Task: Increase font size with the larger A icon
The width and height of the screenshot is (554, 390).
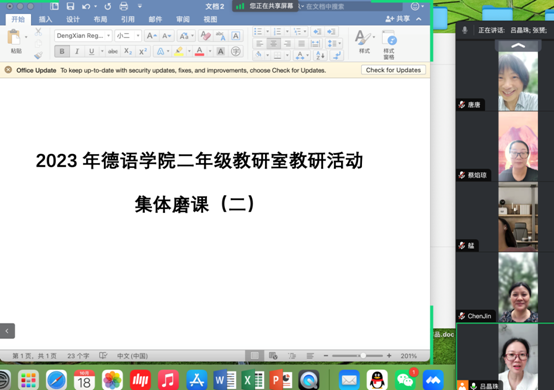Action: 152,36
